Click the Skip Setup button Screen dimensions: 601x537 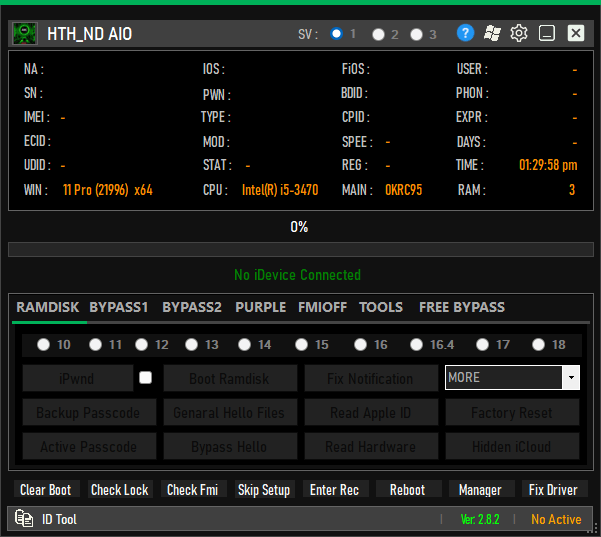pyautogui.click(x=264, y=489)
